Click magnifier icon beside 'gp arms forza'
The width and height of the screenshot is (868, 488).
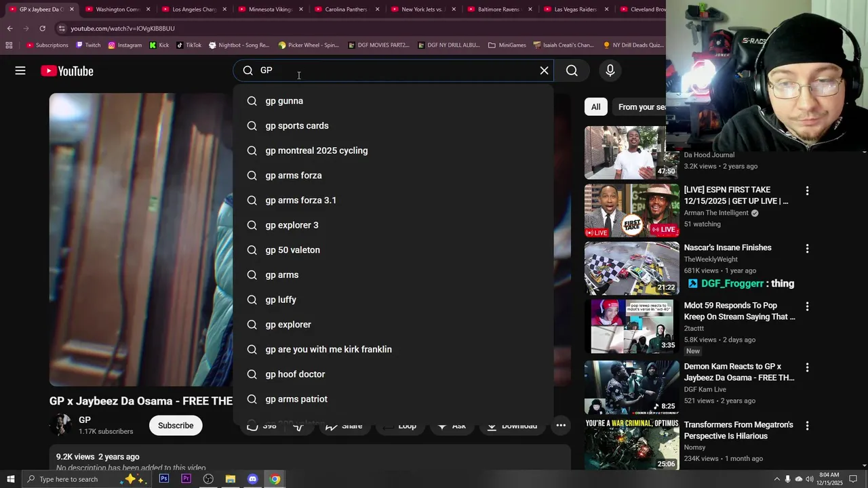coord(252,176)
